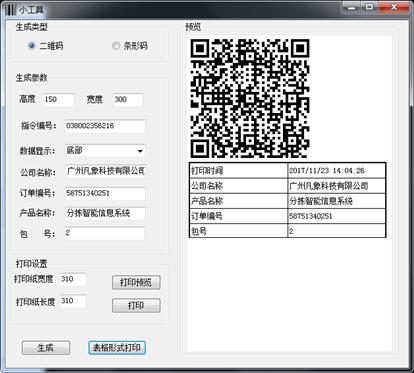Click the 订单编号 input box
This screenshot has width=414, height=373.
coord(105,193)
